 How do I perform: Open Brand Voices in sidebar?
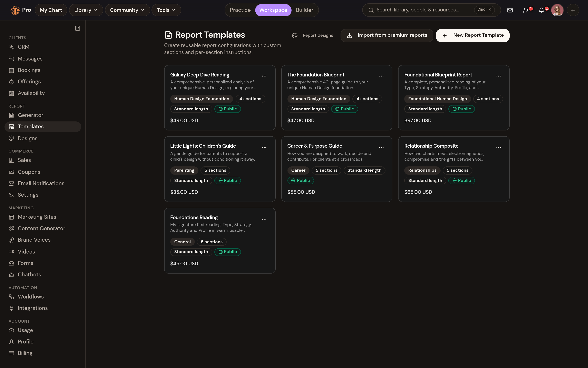click(x=43, y=240)
